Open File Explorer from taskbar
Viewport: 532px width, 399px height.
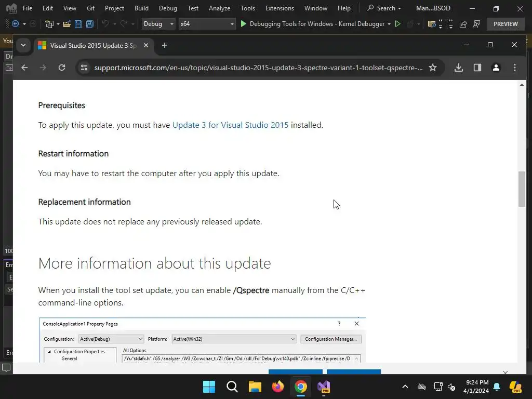click(255, 387)
